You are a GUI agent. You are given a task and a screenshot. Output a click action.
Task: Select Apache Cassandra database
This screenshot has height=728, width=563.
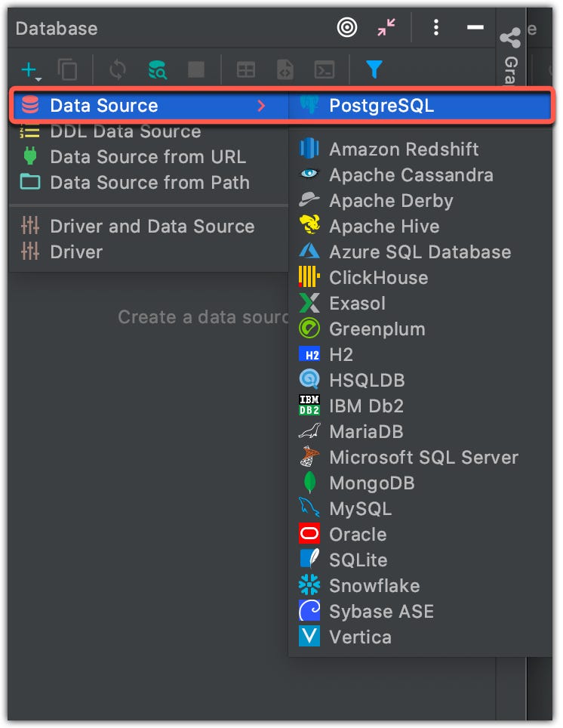click(x=420, y=175)
